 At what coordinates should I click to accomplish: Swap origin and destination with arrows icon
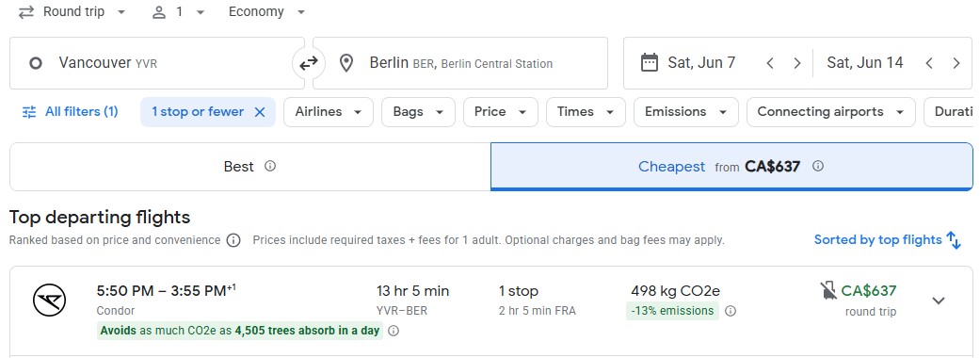[309, 62]
